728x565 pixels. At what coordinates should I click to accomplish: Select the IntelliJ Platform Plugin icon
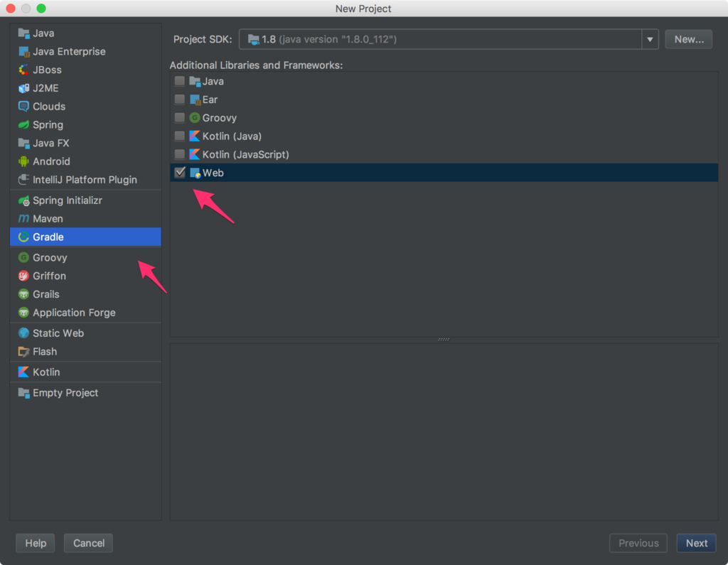[23, 180]
